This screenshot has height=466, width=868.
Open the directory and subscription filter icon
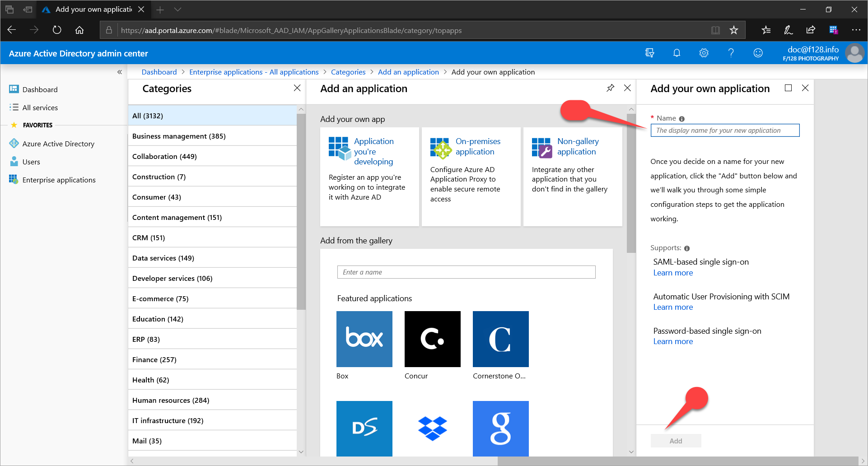(649, 53)
